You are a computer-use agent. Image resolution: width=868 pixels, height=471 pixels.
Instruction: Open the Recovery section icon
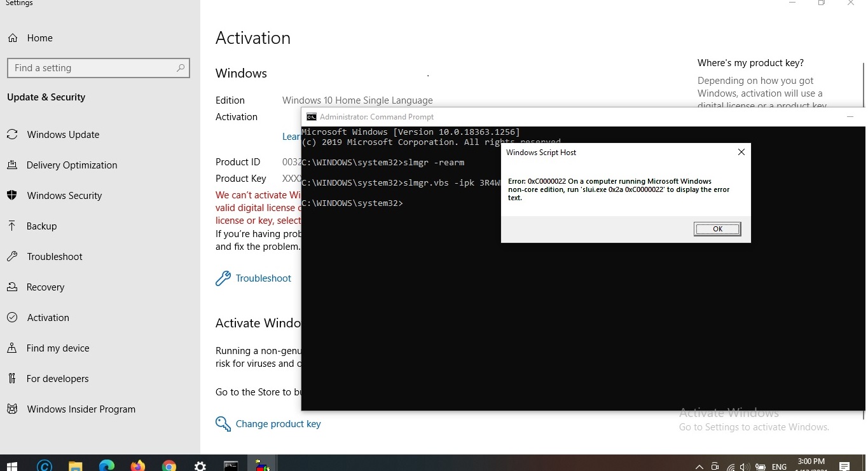tap(12, 287)
